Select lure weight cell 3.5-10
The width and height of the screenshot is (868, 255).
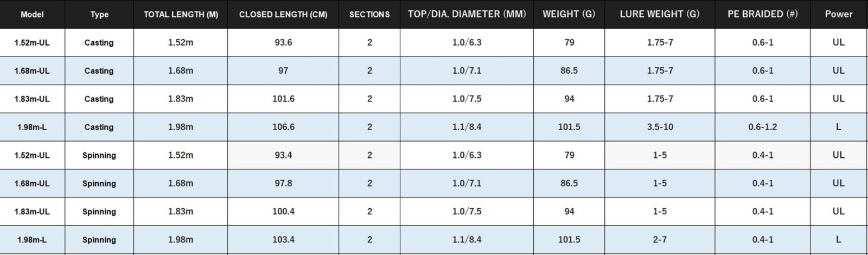pos(660,127)
